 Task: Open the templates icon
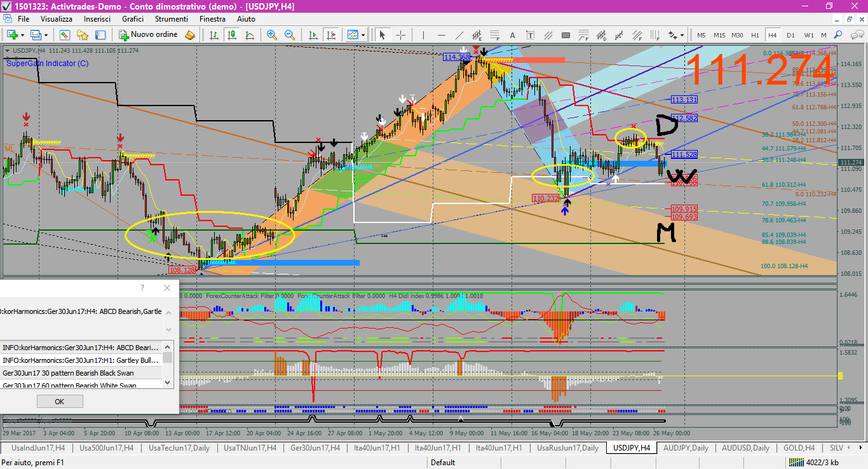click(353, 35)
